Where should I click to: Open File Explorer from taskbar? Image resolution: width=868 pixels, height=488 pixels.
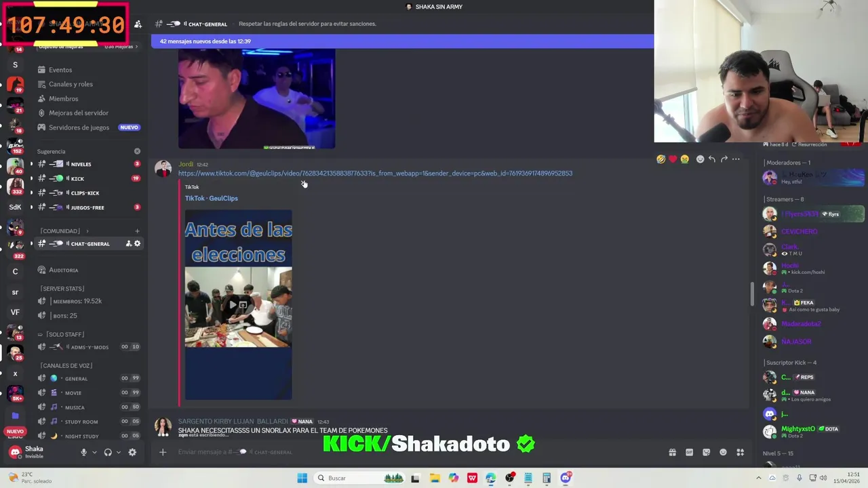(x=435, y=478)
